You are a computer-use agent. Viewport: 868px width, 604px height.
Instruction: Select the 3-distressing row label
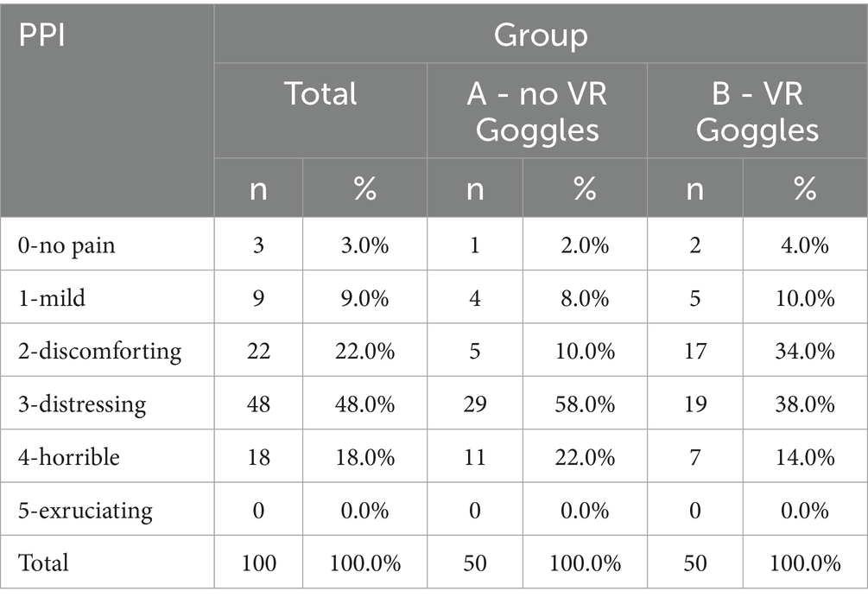[82, 404]
